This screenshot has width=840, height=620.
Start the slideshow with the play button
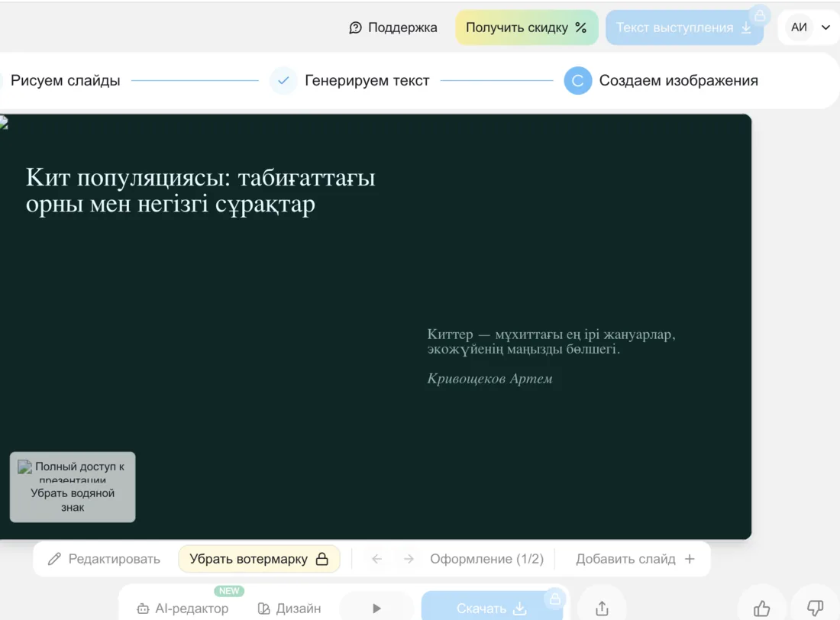376,609
